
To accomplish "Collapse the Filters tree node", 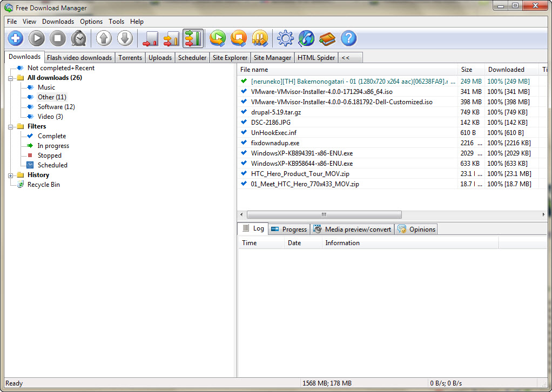I will [x=11, y=127].
